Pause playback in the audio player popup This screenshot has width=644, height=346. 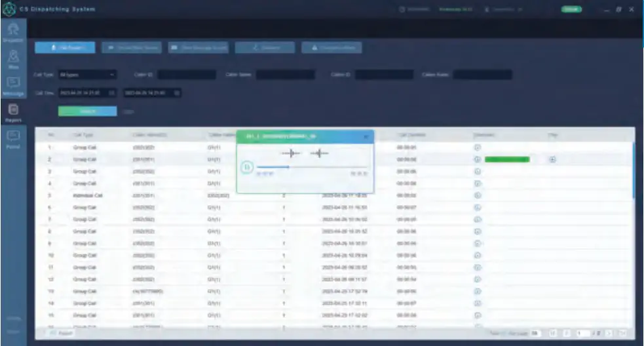(246, 167)
